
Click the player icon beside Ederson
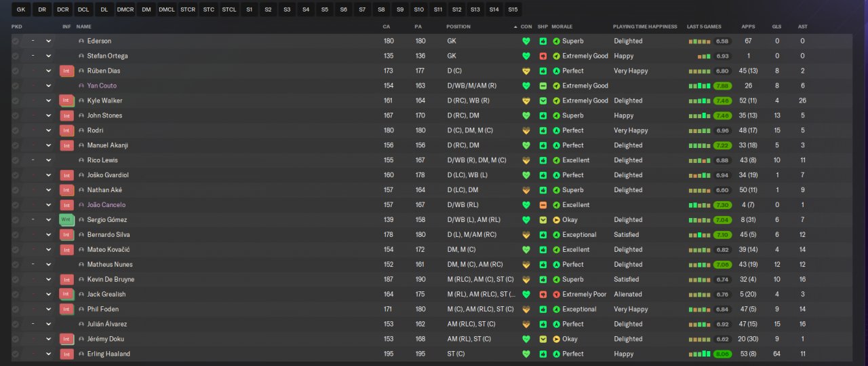pyautogui.click(x=81, y=41)
